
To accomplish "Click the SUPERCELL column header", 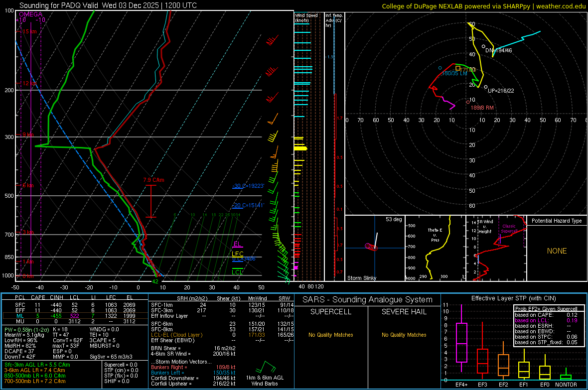I will [331, 312].
